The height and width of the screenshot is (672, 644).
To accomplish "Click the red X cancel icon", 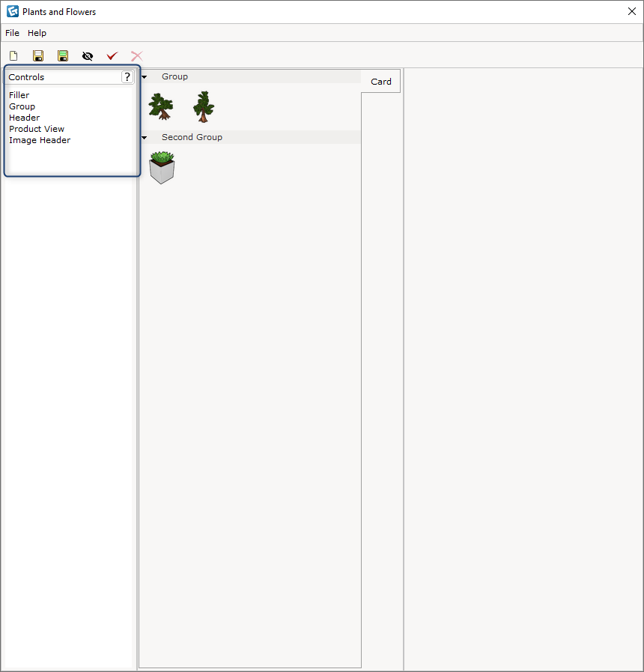I will click(136, 55).
